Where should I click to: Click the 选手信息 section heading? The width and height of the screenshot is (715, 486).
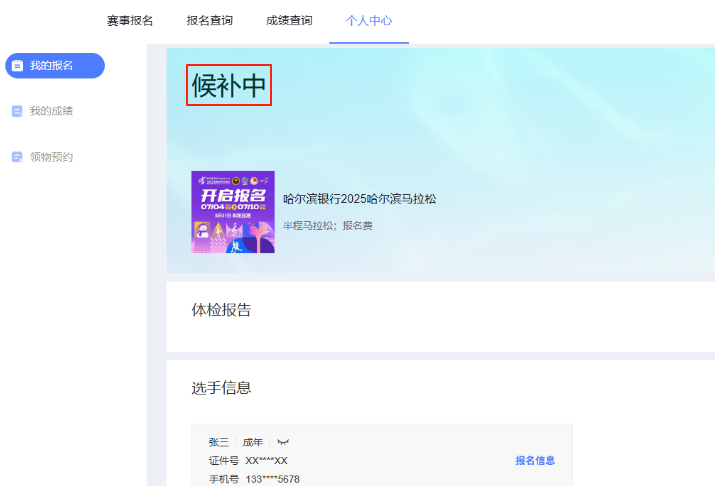pos(221,388)
